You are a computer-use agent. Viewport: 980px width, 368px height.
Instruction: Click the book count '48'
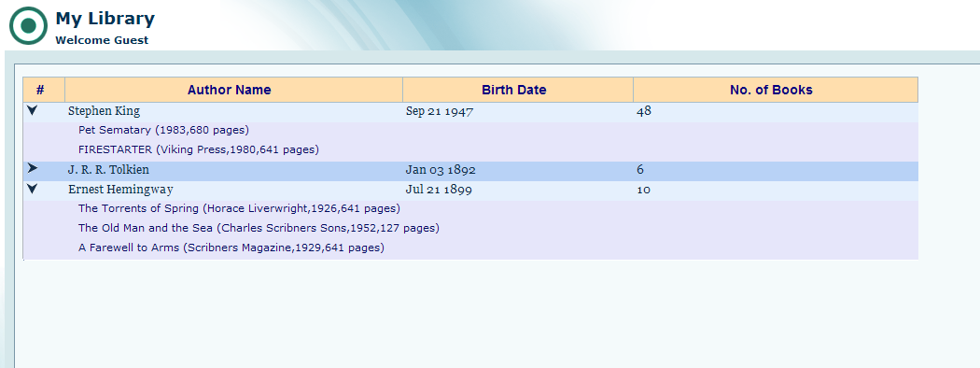(x=644, y=111)
